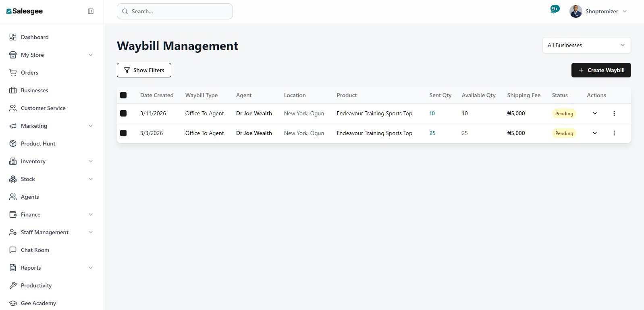The width and height of the screenshot is (644, 310).
Task: Click the Waybill Type column header
Action: coord(202,95)
